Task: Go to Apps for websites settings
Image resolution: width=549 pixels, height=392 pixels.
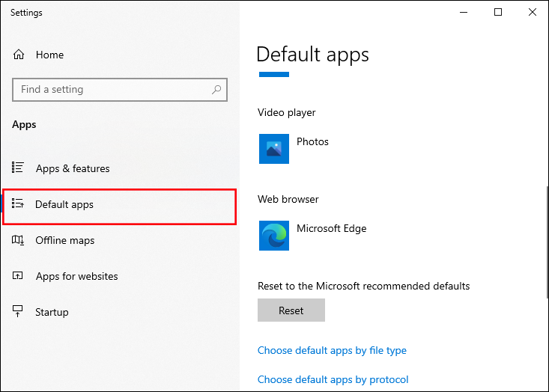Action: [76, 276]
